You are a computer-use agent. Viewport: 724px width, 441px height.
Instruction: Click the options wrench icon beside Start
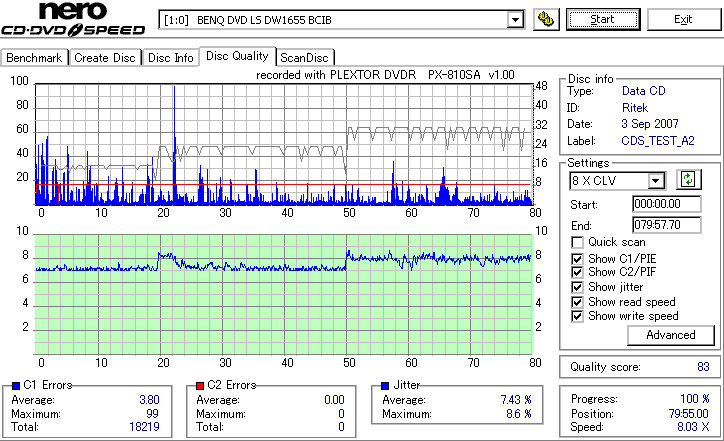pyautogui.click(x=546, y=19)
